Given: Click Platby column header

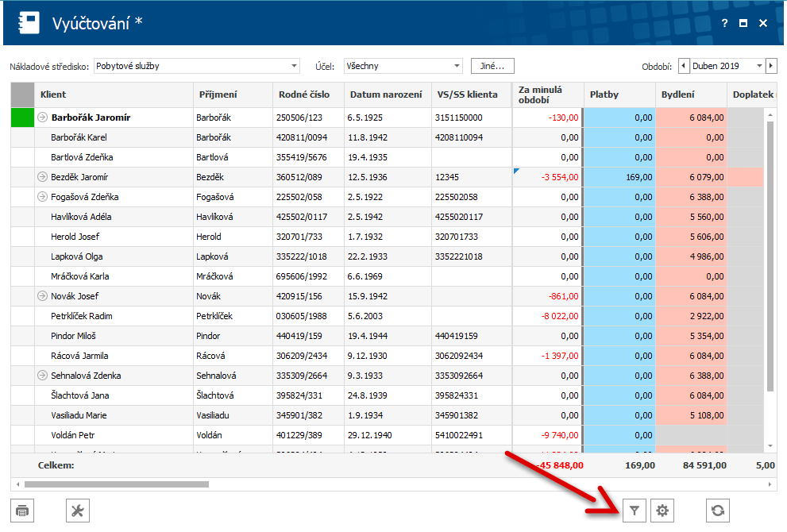Looking at the screenshot, I should pos(619,94).
